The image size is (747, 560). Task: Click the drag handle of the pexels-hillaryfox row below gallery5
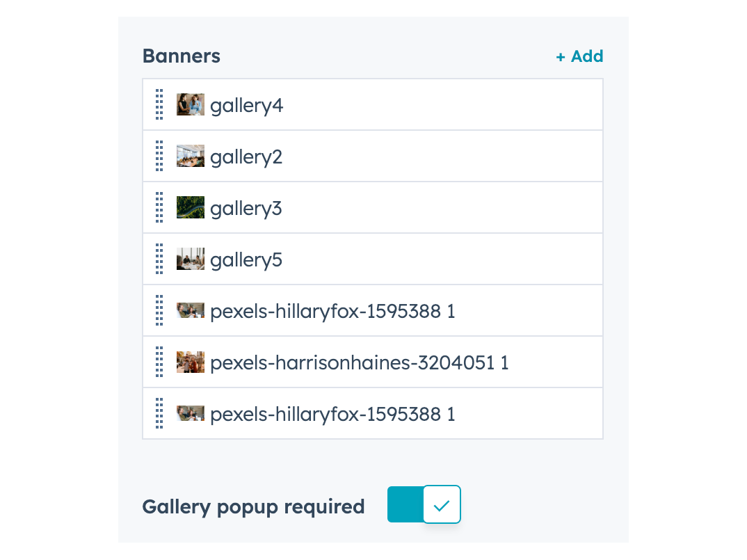(159, 310)
